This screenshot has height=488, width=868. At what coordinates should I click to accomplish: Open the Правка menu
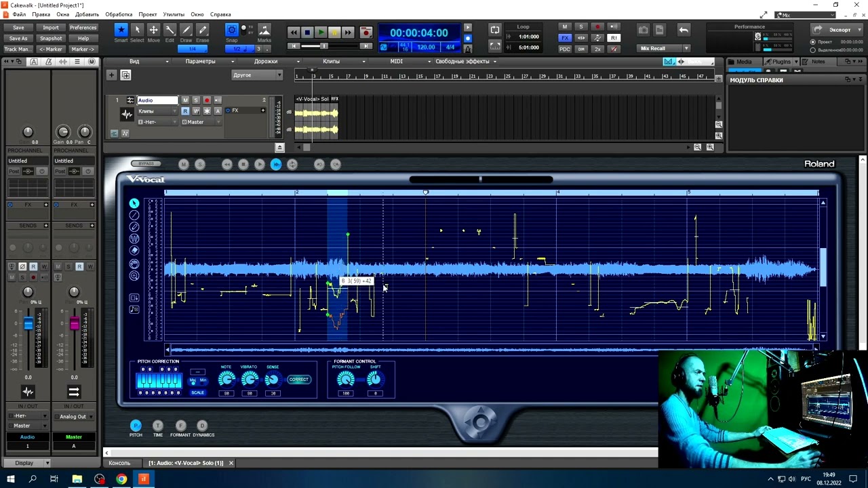click(41, 14)
